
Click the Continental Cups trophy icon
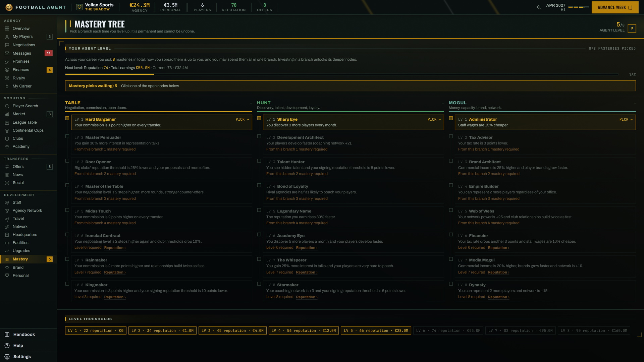[7, 131]
